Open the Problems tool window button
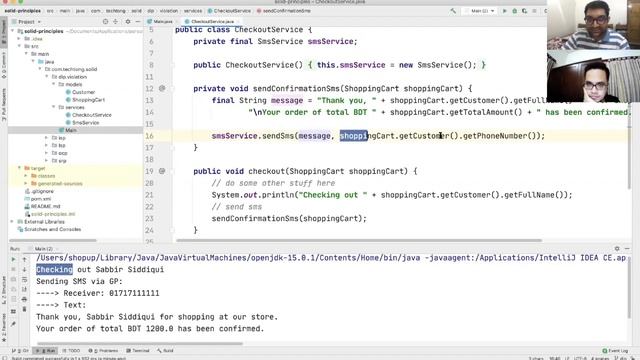Screen dimensions: 640x360 coord(103,351)
